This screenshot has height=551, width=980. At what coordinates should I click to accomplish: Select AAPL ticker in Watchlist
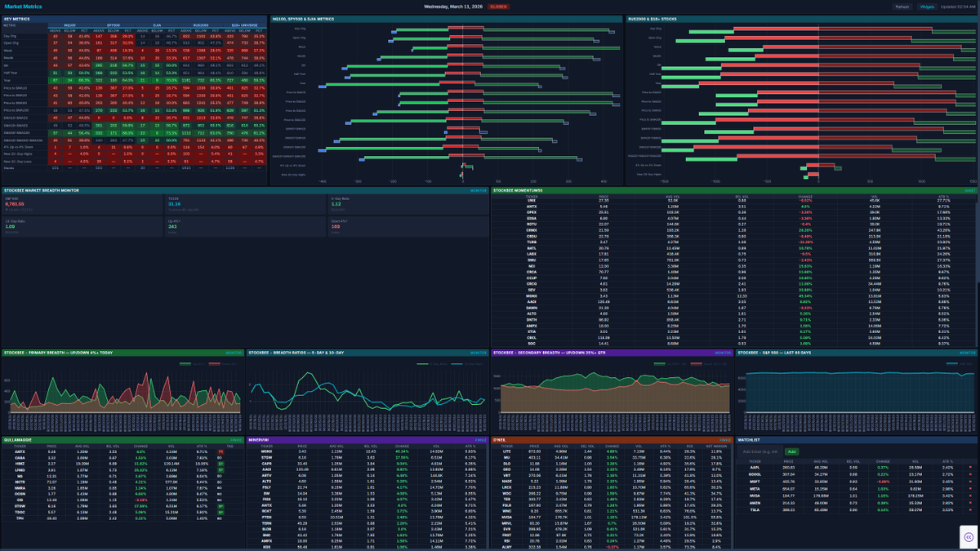pos(755,467)
